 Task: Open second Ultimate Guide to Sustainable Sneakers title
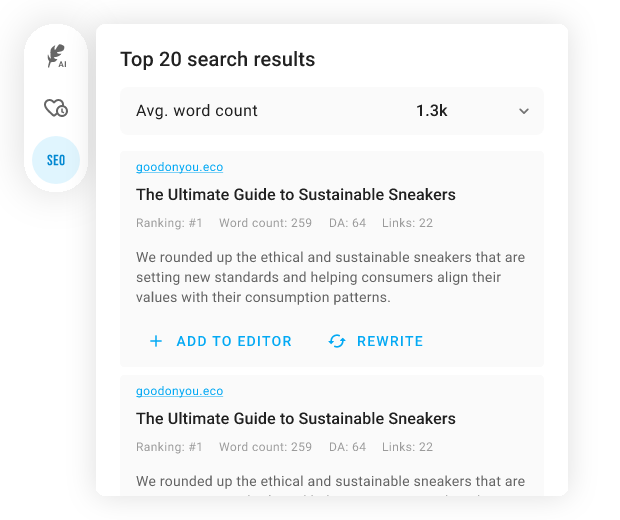tap(296, 418)
